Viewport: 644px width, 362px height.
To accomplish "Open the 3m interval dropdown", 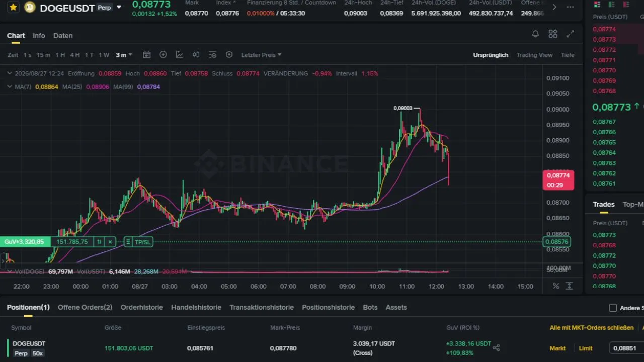I will [124, 55].
